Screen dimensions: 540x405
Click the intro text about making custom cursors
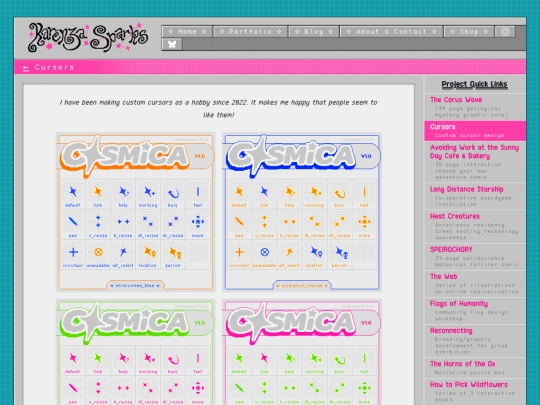pyautogui.click(x=218, y=108)
